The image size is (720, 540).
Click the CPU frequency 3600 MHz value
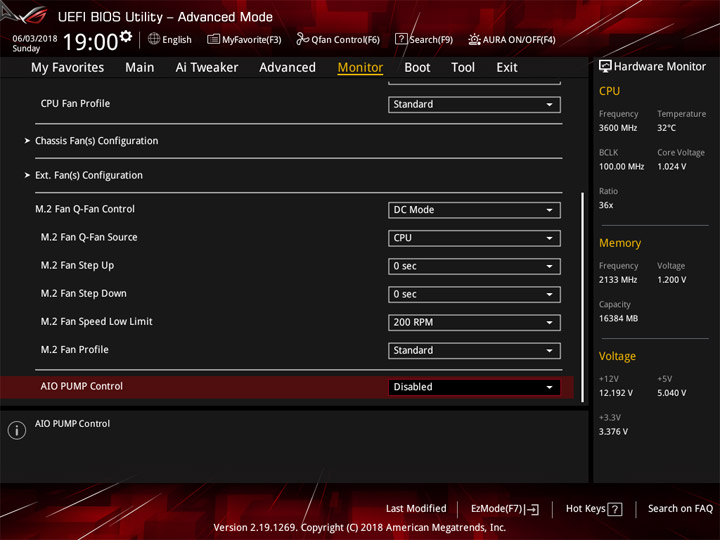[618, 128]
